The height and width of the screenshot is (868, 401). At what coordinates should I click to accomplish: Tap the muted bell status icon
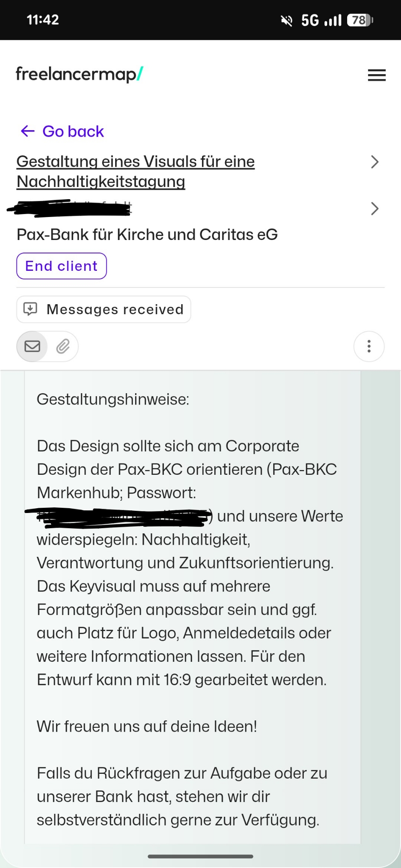click(287, 20)
